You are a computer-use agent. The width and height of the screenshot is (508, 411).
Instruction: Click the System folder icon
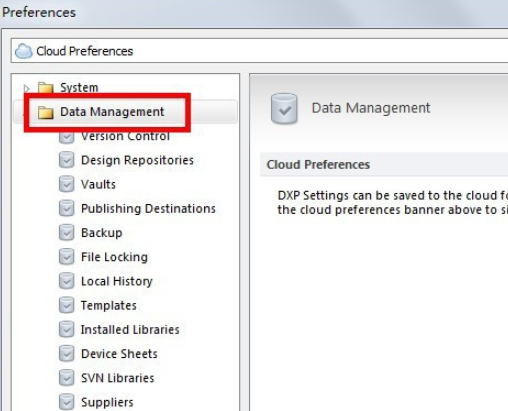(46, 88)
